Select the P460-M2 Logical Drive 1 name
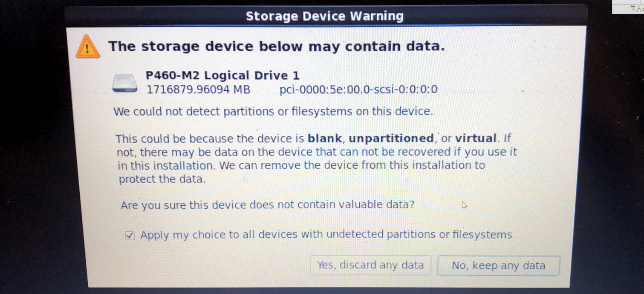 (222, 76)
